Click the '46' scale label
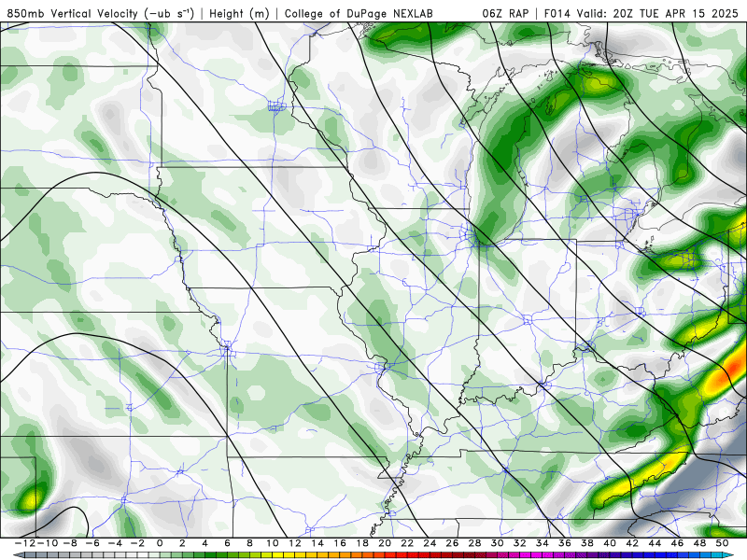This screenshot has width=747, height=560. [x=677, y=543]
